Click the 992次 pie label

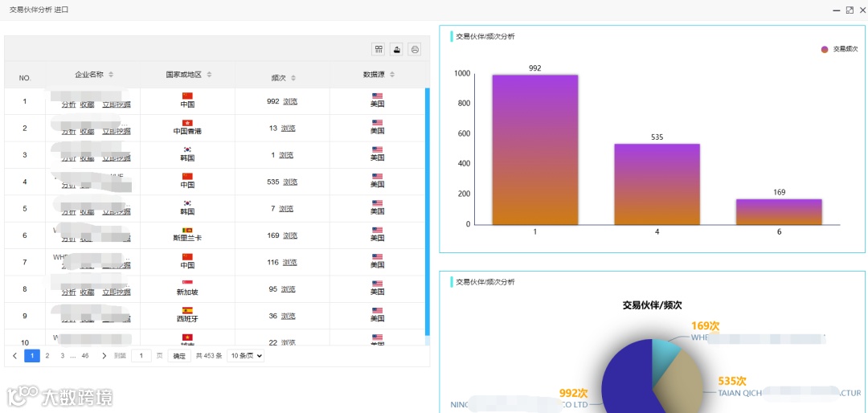(574, 393)
